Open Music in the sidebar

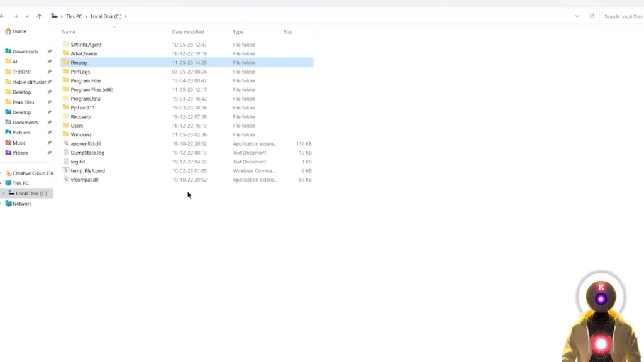[19, 143]
